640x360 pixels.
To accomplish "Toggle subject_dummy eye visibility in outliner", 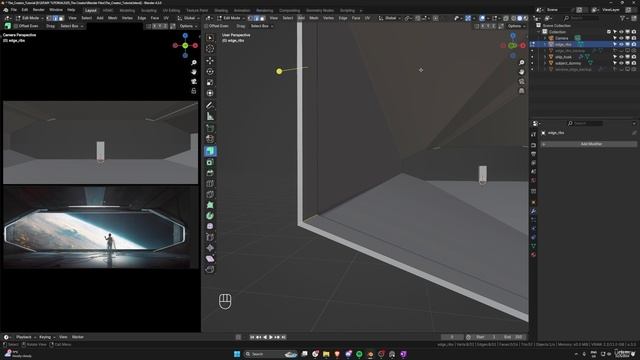I will point(621,63).
